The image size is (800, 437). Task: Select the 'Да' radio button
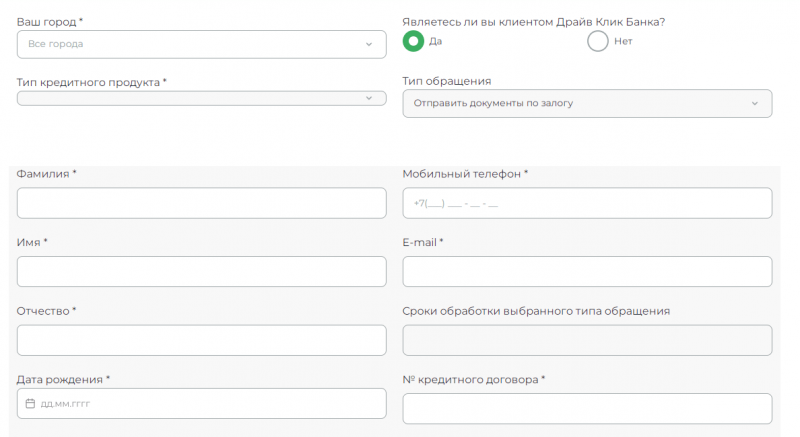pyautogui.click(x=412, y=41)
